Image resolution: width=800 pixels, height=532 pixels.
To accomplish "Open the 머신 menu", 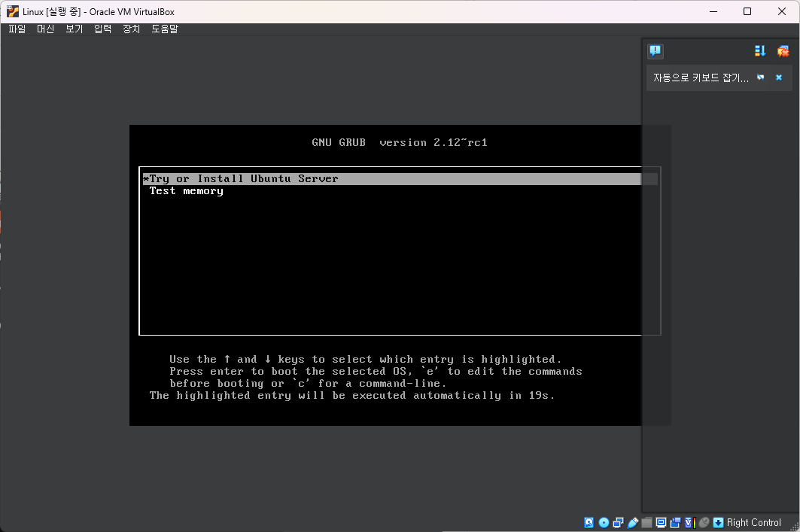I will point(45,29).
